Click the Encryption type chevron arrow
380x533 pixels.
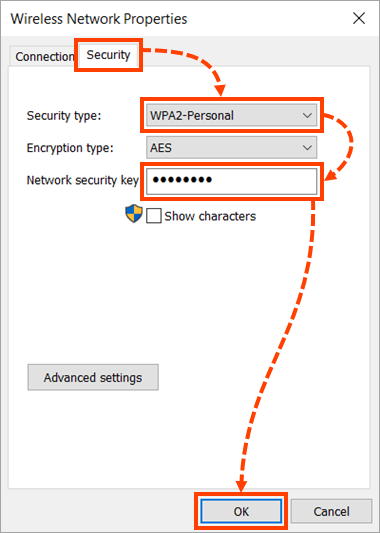pos(307,148)
